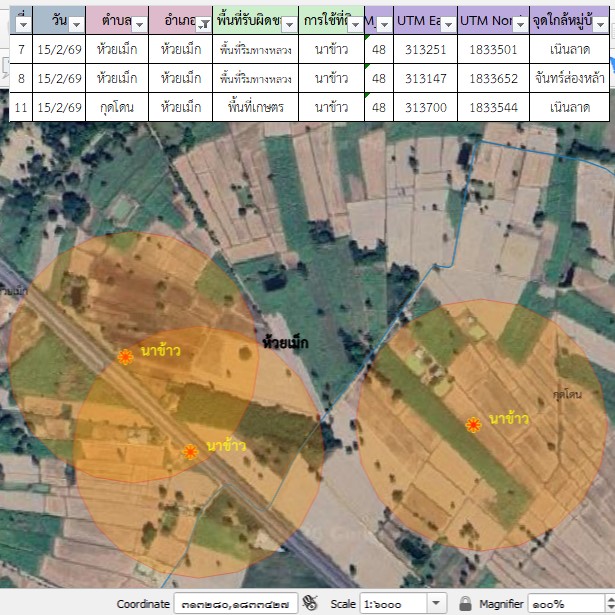Toggle the lock icon next to Scale
The height and width of the screenshot is (615, 615).
(x=465, y=603)
